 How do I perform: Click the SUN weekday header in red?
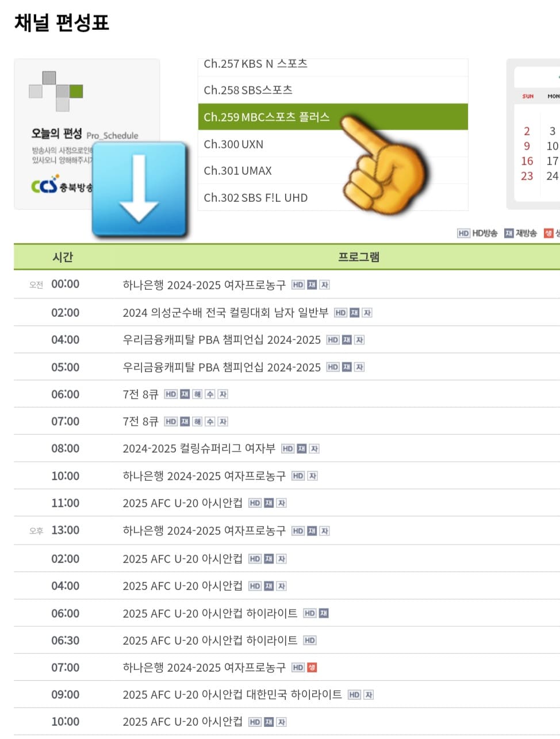click(527, 96)
